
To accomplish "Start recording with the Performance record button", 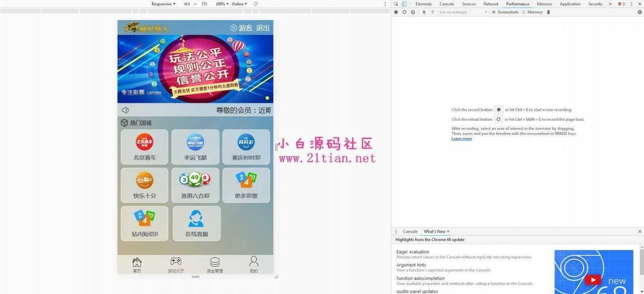I will 396,12.
